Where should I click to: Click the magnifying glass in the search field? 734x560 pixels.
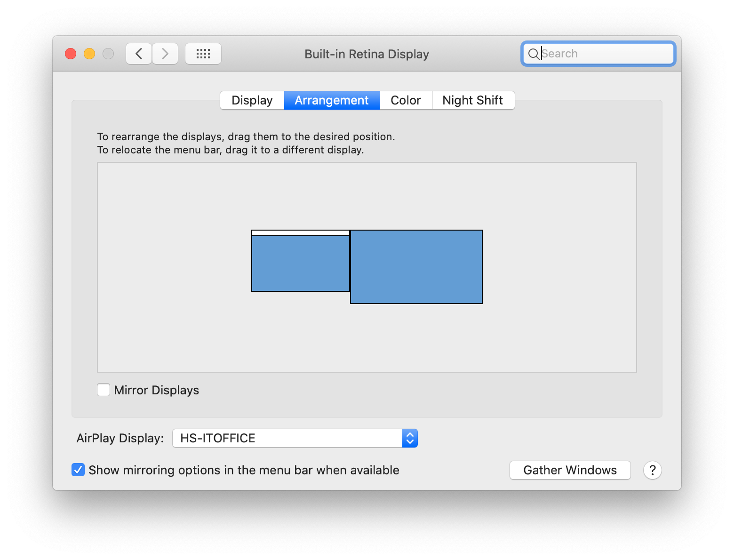534,54
